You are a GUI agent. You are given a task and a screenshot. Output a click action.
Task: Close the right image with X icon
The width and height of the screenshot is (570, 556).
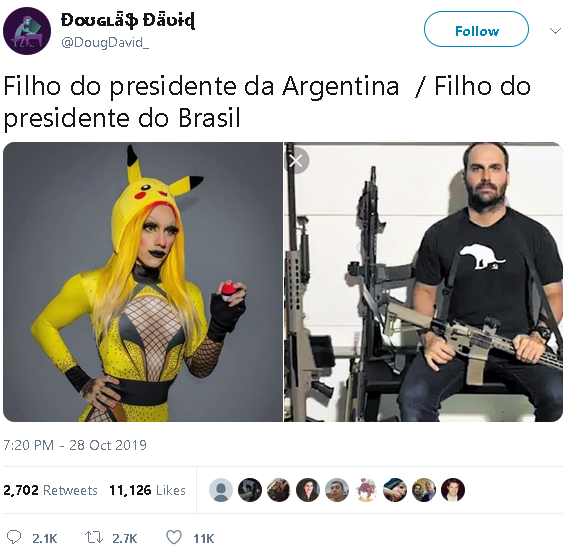click(296, 161)
